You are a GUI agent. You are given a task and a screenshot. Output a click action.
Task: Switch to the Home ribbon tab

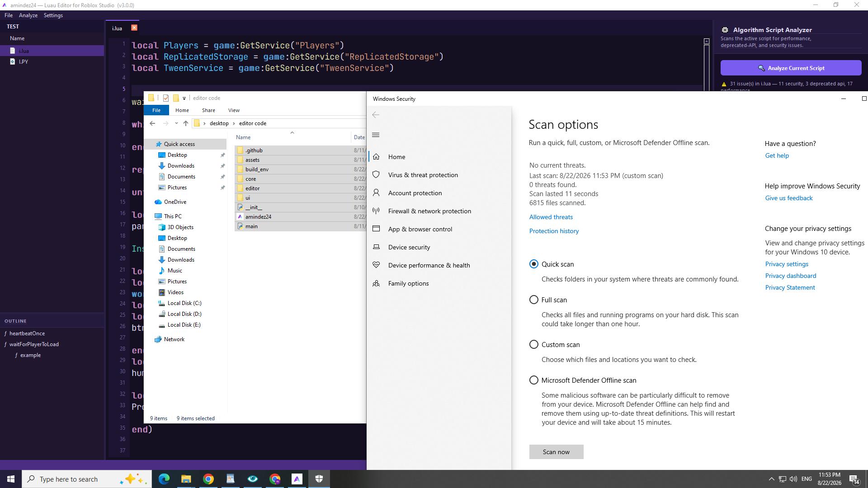(x=182, y=110)
